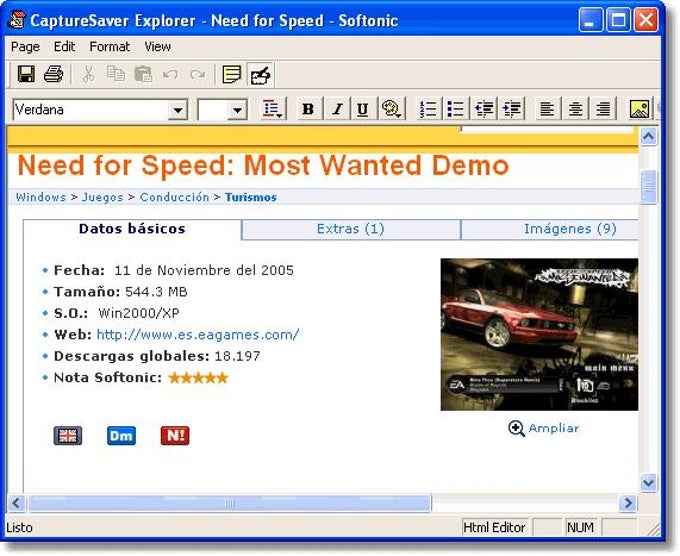Maximize the CaptureSaver Explorer window
680x556 pixels.
pyautogui.click(x=618, y=20)
